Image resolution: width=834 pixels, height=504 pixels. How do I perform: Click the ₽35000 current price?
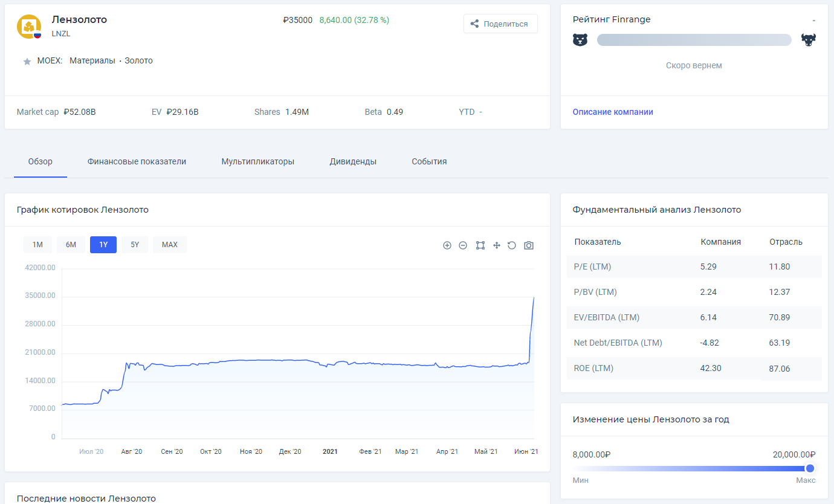[298, 20]
